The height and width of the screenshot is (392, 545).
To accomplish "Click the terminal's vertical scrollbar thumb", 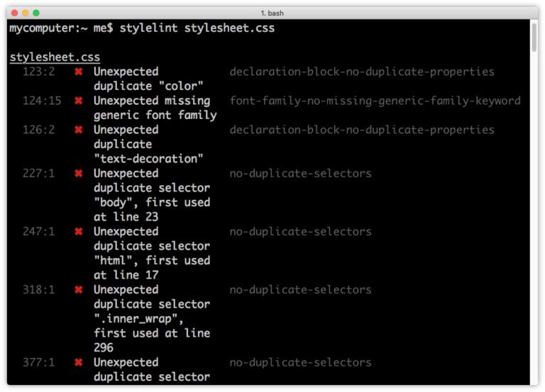I will (534, 37).
